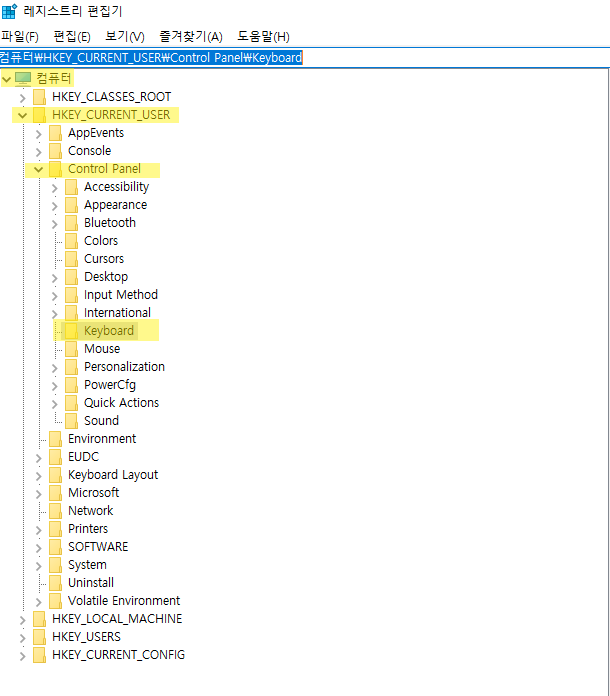This screenshot has height=696, width=610.
Task: Open the 보기(V) menu
Action: pyautogui.click(x=124, y=36)
